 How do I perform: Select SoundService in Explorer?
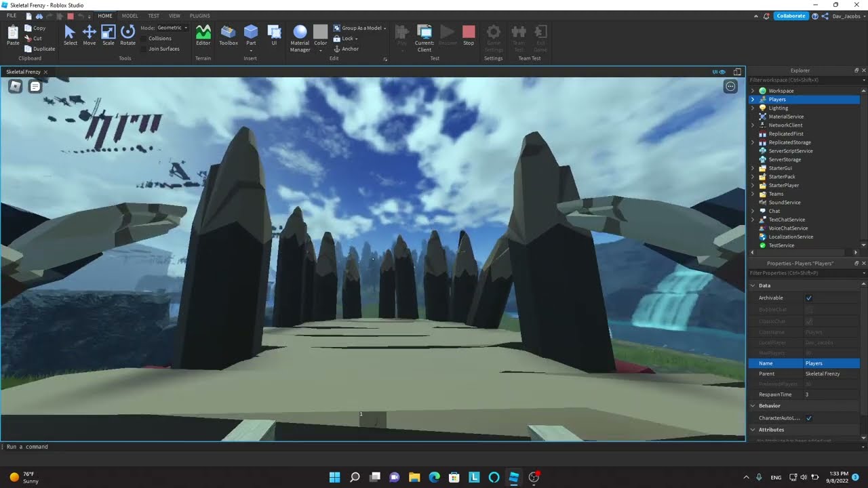click(785, 203)
